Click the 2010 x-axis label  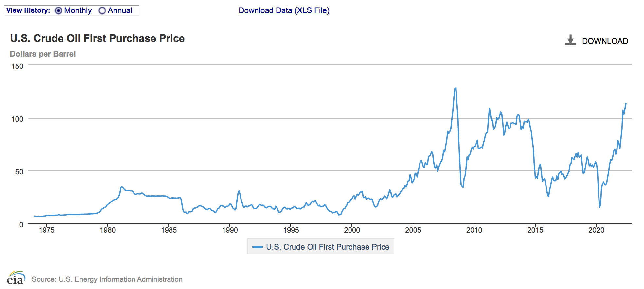[474, 230]
